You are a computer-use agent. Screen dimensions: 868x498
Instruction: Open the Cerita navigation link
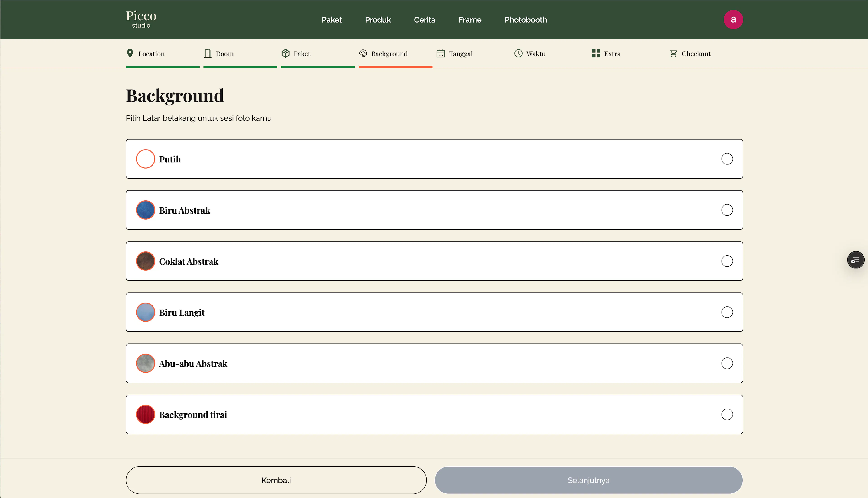point(424,20)
